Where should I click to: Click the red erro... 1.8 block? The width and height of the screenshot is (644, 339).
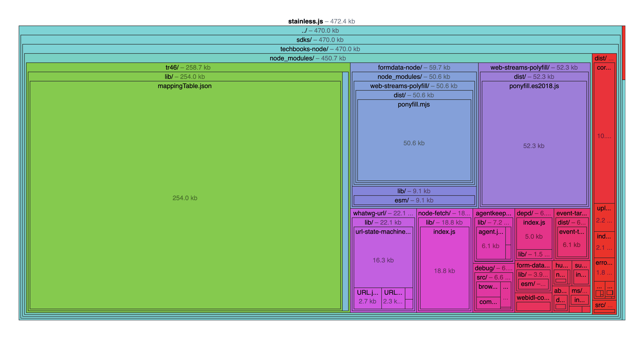604,270
